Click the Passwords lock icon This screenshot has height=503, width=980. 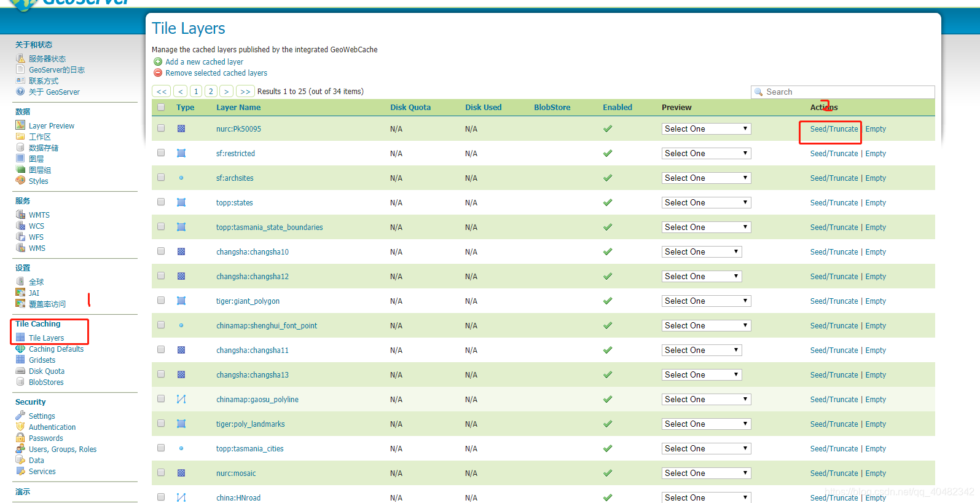click(x=20, y=438)
